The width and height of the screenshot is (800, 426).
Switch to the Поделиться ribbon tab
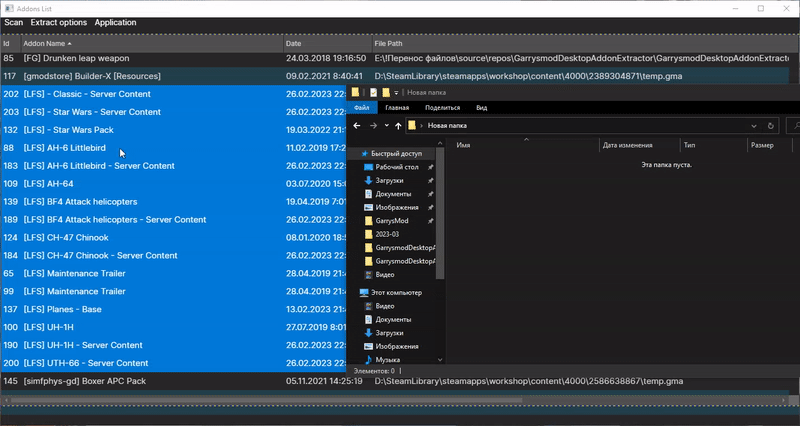(442, 108)
